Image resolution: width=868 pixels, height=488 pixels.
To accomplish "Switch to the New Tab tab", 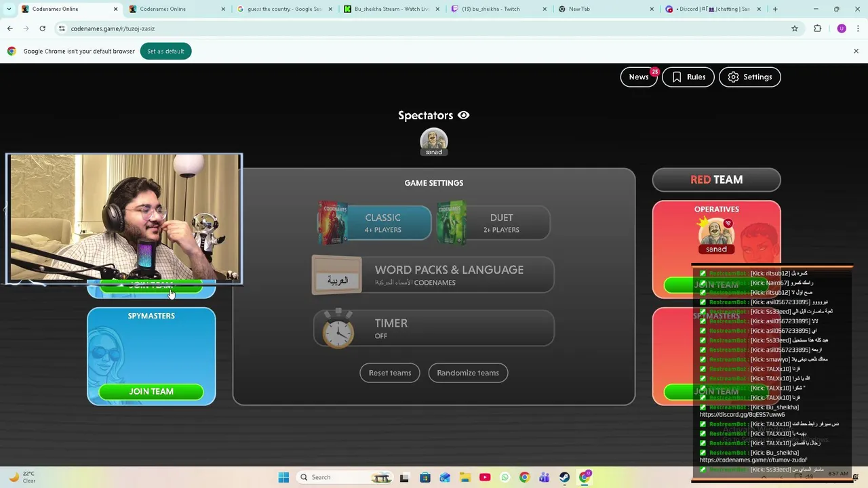I will coord(606,9).
